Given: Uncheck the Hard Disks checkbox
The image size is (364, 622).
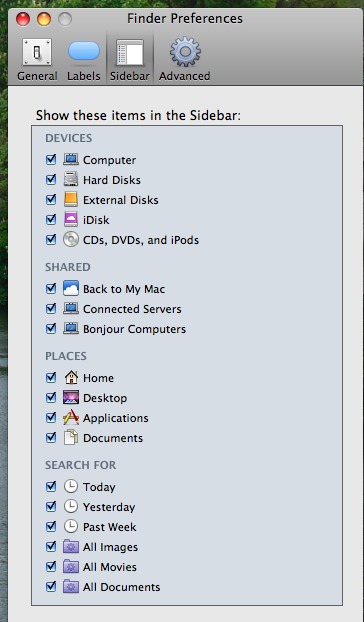Looking at the screenshot, I should point(51,179).
